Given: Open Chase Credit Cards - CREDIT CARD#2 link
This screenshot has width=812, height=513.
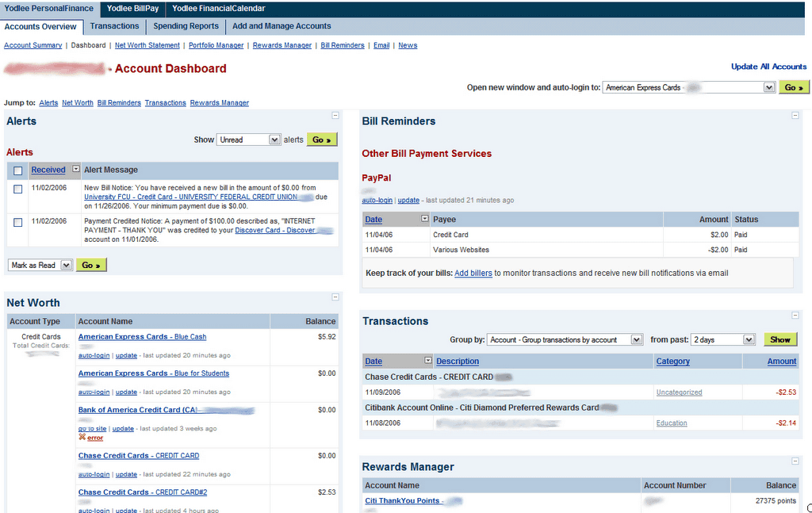Looking at the screenshot, I should [143, 492].
